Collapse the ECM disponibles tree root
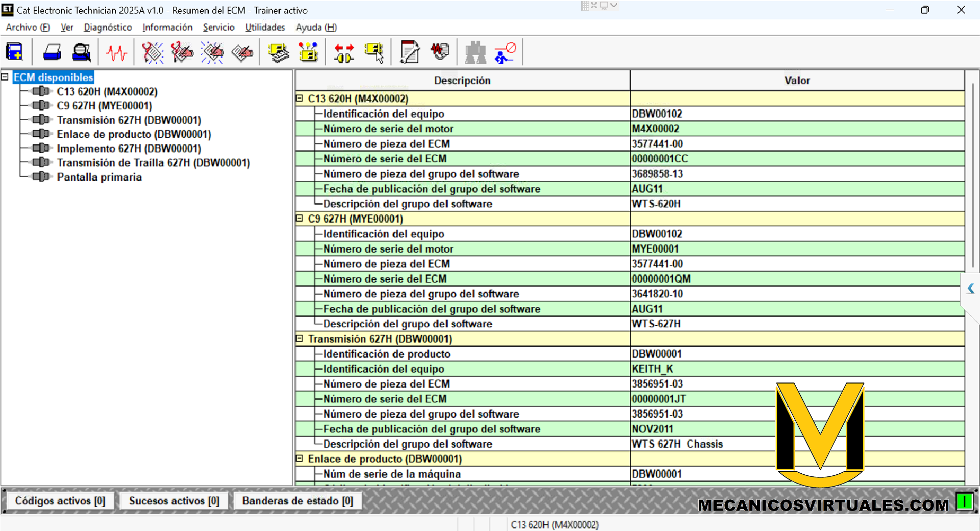 5,77
